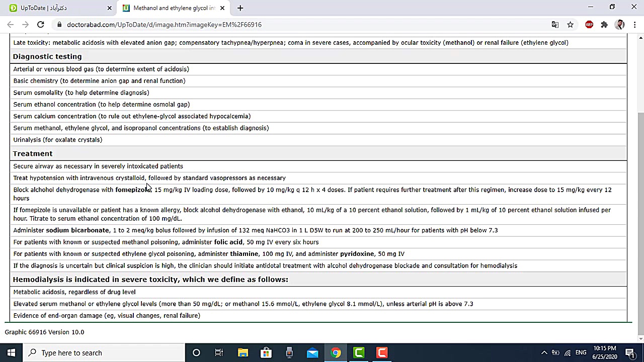Click Serum ethanol concentration row

pyautogui.click(x=318, y=105)
